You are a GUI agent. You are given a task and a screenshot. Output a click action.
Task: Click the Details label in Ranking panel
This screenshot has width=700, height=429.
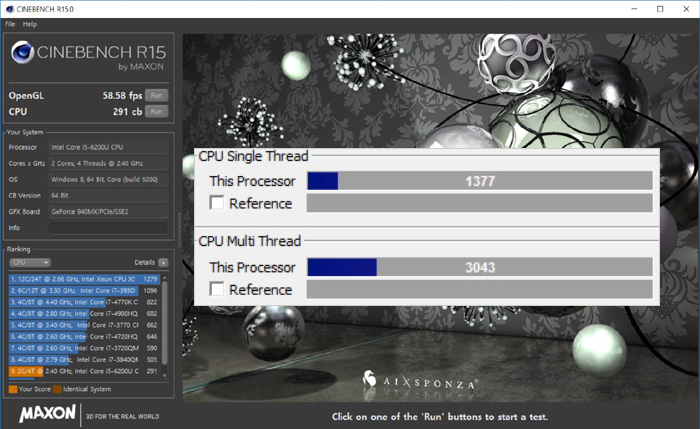(x=145, y=262)
